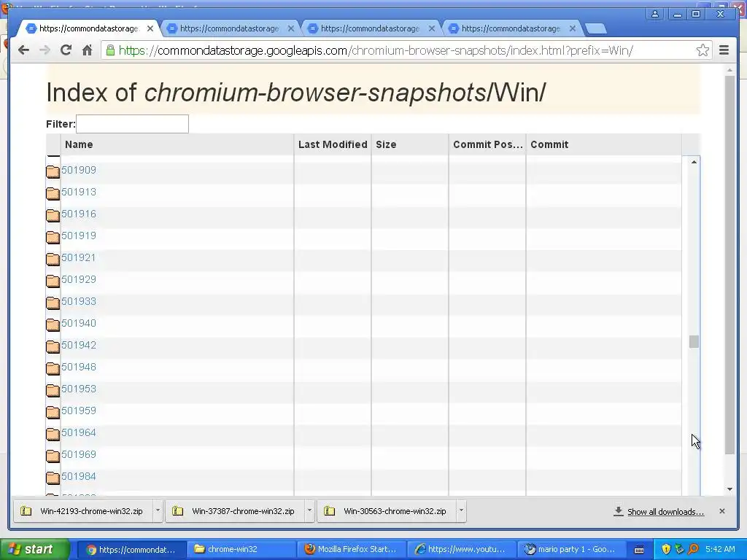747x560 pixels.
Task: Click the folder icon beside 501959
Action: (x=53, y=412)
